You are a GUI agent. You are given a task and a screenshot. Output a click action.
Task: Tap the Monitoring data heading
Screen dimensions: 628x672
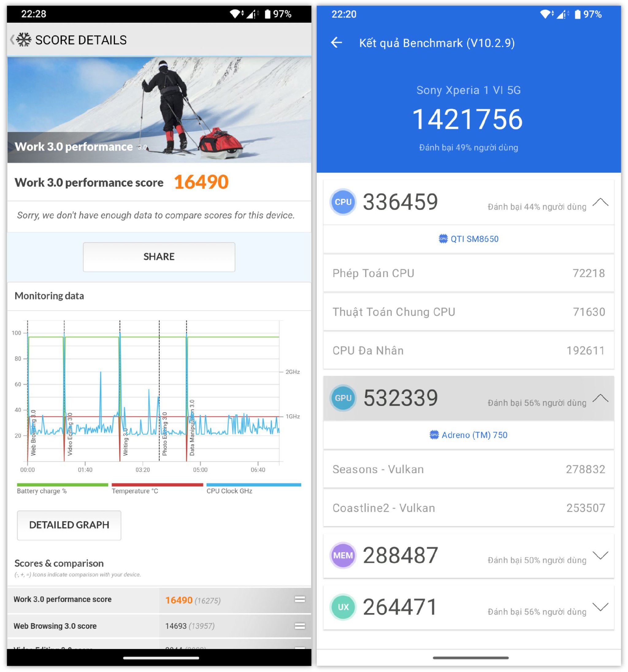tap(49, 296)
